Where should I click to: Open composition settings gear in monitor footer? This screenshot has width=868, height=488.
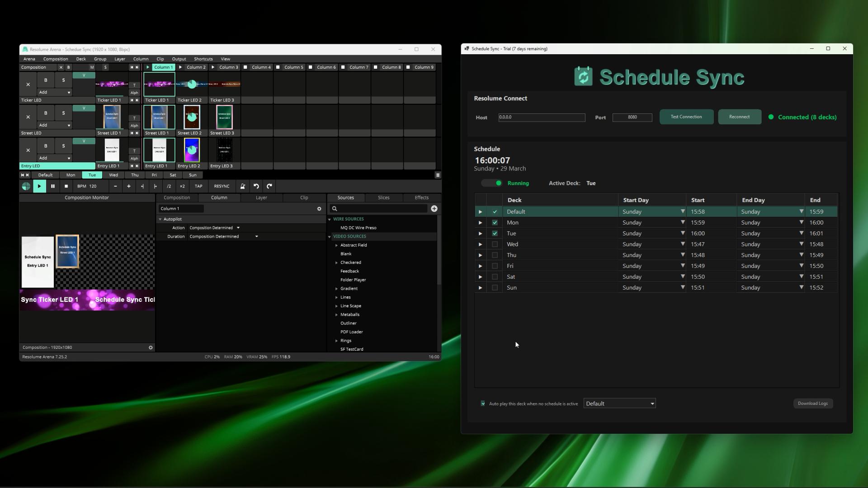point(151,347)
